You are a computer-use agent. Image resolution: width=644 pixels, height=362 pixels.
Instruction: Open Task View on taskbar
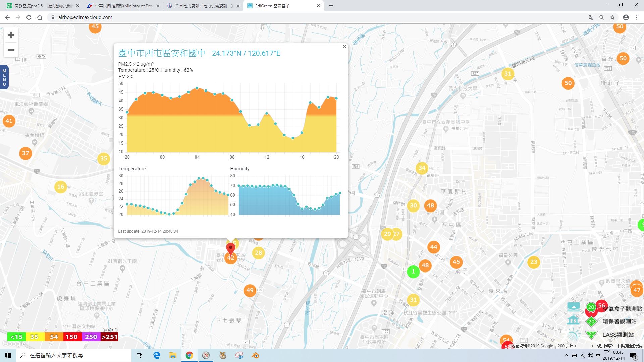(x=140, y=355)
